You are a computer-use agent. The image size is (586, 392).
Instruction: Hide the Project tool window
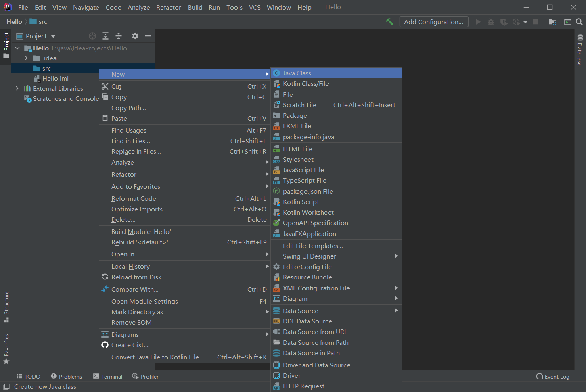[148, 36]
